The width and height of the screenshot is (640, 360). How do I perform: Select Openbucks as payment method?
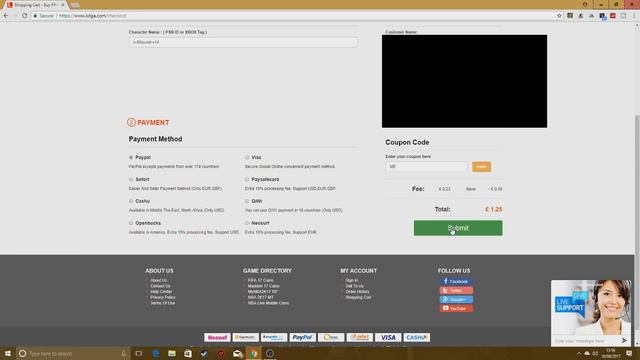tap(131, 223)
